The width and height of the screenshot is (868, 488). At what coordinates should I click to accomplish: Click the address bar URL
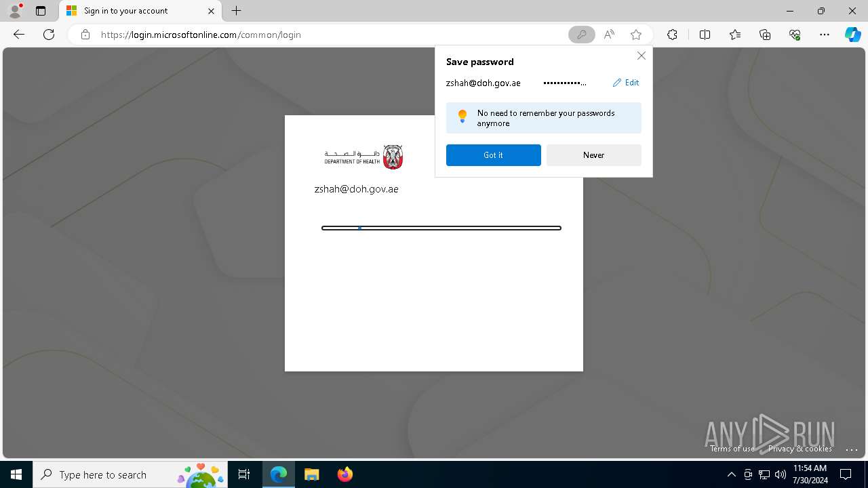pyautogui.click(x=201, y=35)
